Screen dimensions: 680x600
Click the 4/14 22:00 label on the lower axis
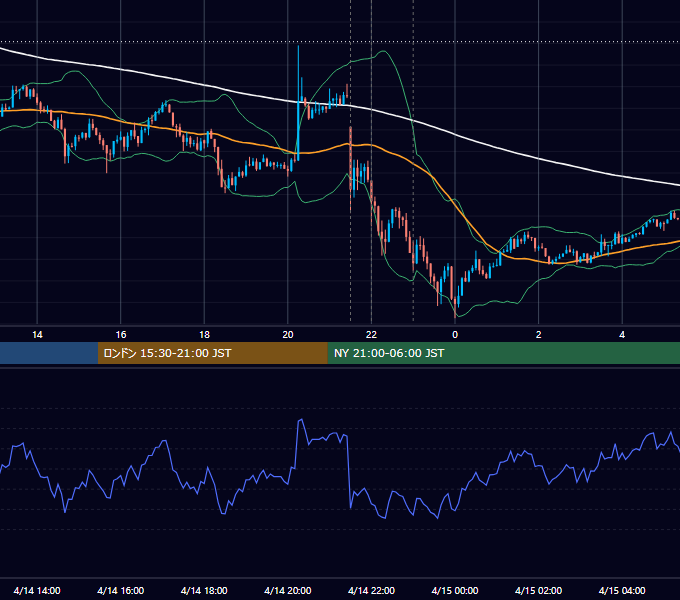click(x=371, y=590)
